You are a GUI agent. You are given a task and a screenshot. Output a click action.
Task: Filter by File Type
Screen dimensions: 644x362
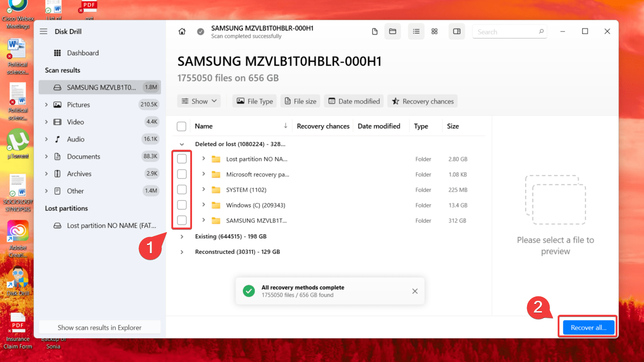[x=255, y=101]
